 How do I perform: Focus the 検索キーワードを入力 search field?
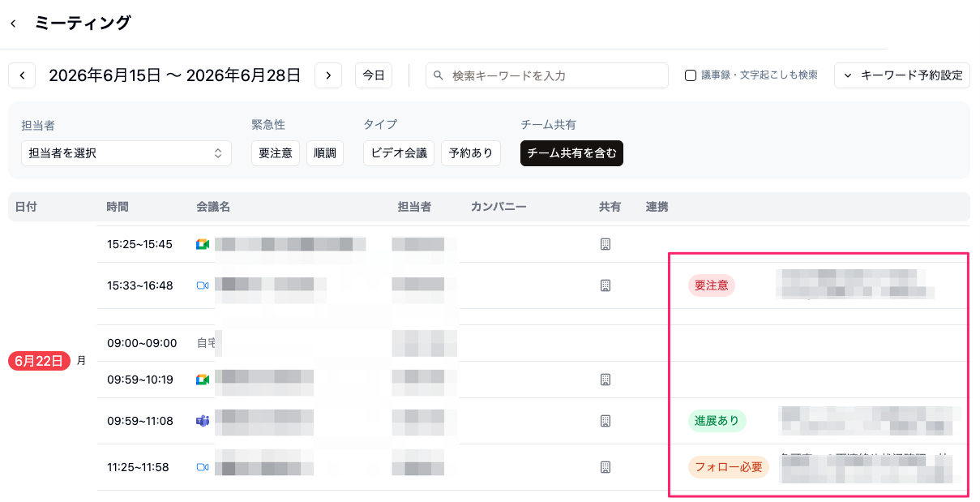click(x=547, y=75)
